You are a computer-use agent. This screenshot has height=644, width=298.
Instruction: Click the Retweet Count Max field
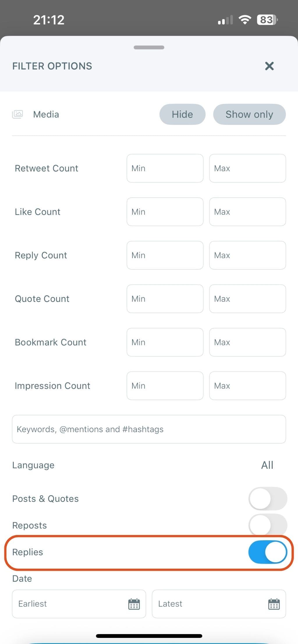(x=247, y=168)
